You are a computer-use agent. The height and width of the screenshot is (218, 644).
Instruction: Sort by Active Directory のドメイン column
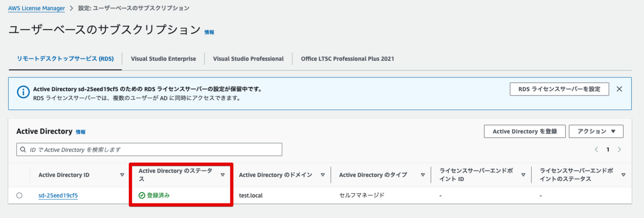click(323, 175)
